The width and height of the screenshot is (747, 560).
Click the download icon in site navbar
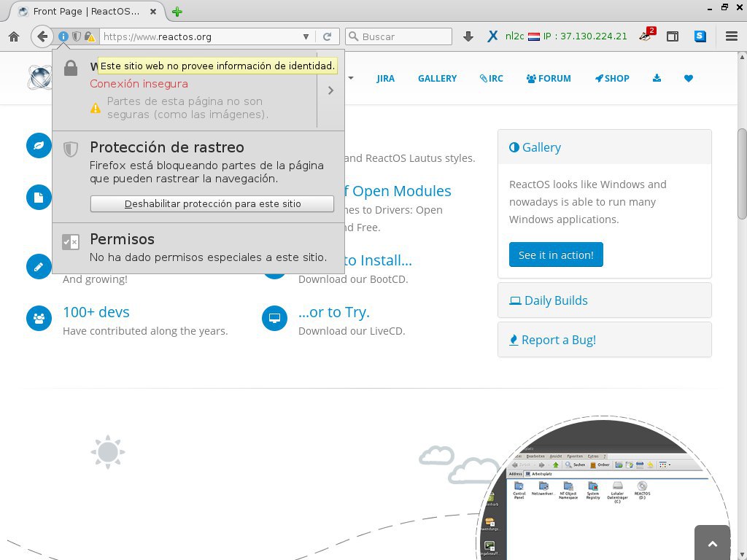point(657,78)
